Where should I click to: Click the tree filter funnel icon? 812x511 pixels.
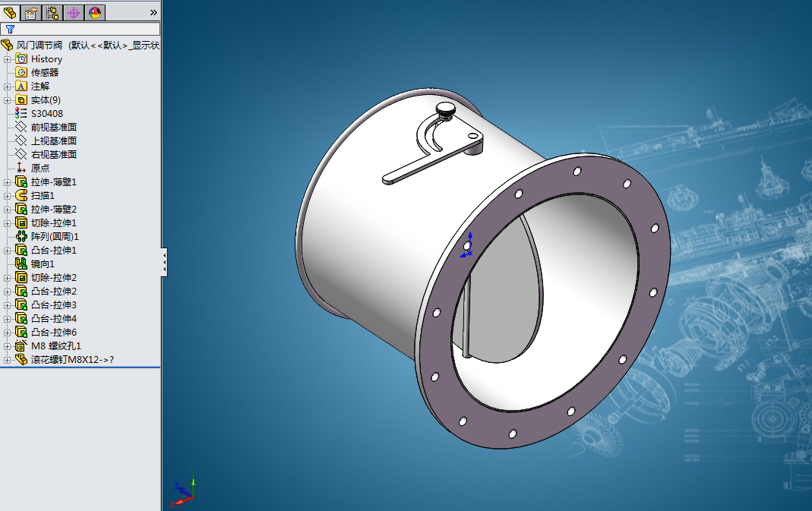point(10,30)
